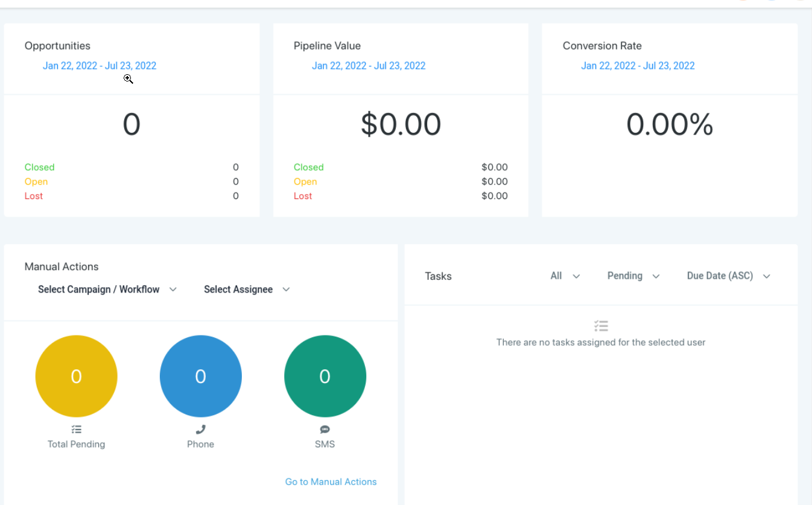Click the Tasks panel heading
The width and height of the screenshot is (812, 505).
click(438, 276)
